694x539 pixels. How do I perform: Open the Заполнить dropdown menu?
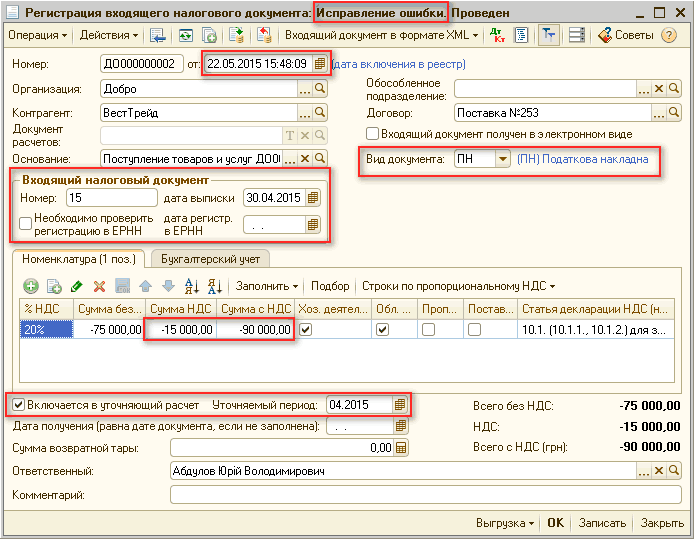[x=267, y=286]
